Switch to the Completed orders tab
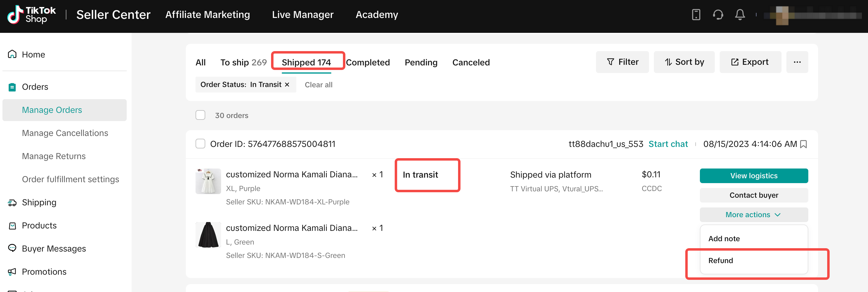Image resolution: width=868 pixels, height=292 pixels. pos(368,63)
